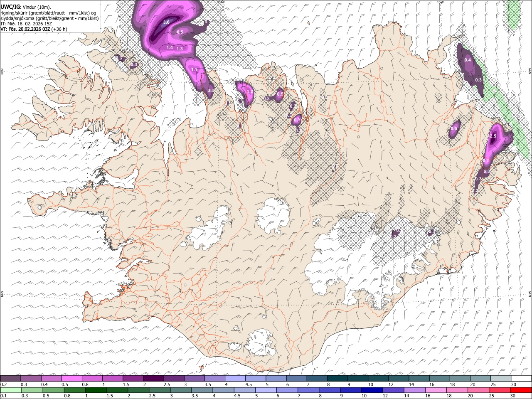Select the pale green 0.1–0.3 rain swatch
Screen dimensions: 532x399
(x=10, y=390)
